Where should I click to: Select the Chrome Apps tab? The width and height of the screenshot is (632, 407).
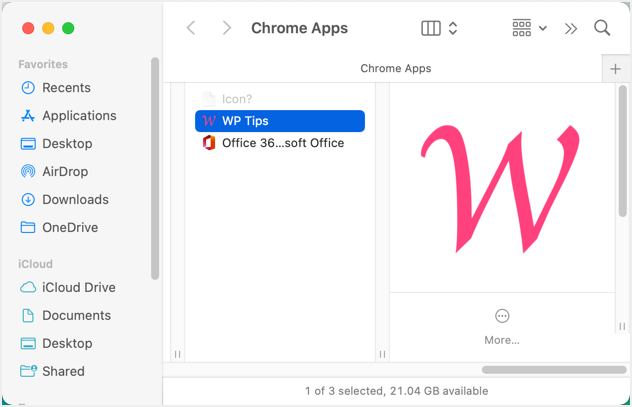396,69
